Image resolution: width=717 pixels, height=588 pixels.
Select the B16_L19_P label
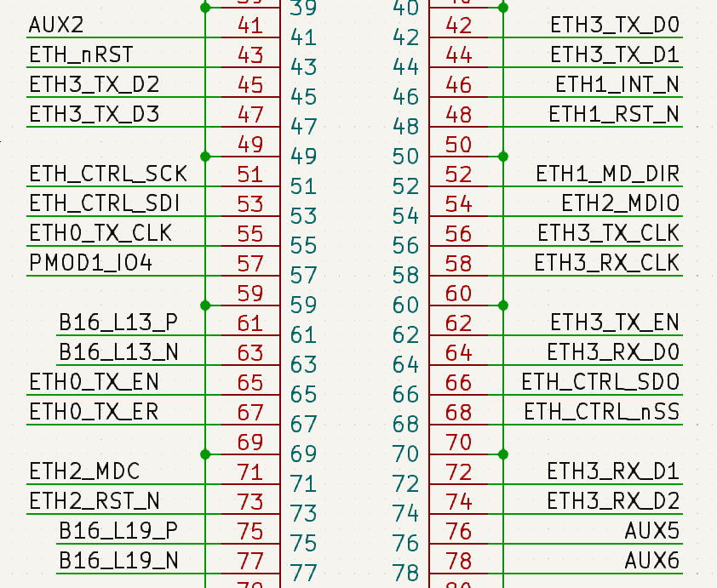[118, 531]
